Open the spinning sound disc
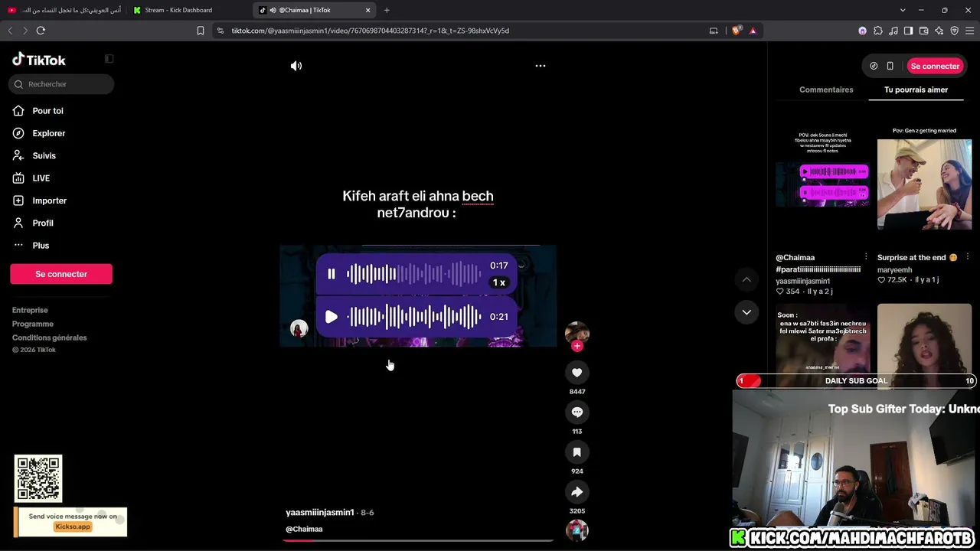 pyautogui.click(x=577, y=530)
